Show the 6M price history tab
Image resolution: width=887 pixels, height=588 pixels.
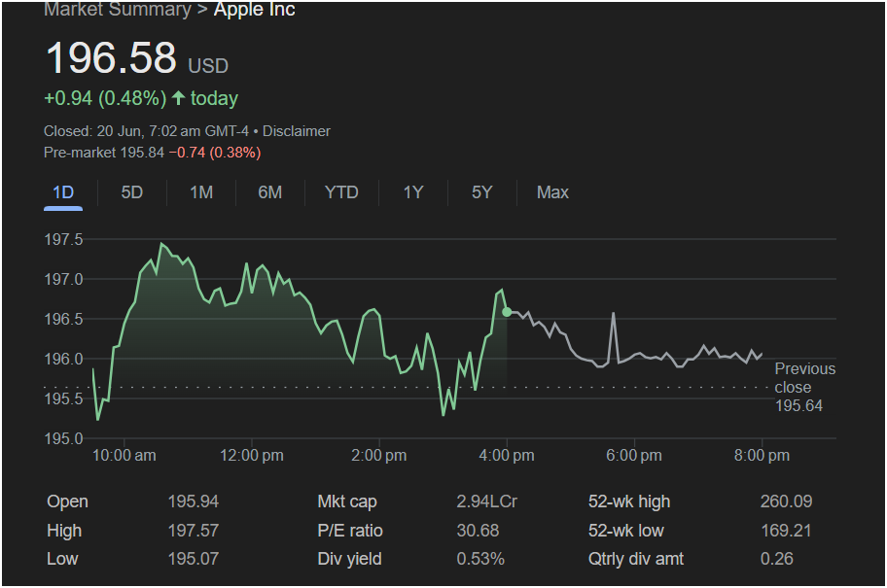coord(269,192)
